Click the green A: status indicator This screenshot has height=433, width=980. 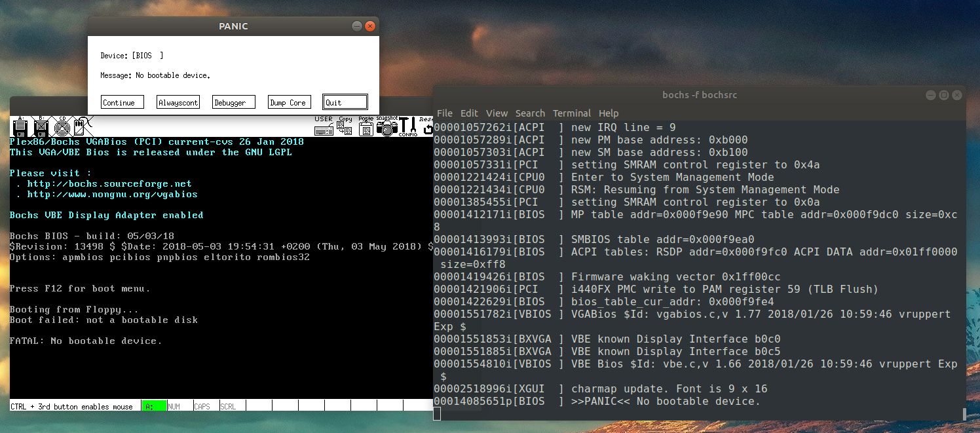[x=154, y=406]
